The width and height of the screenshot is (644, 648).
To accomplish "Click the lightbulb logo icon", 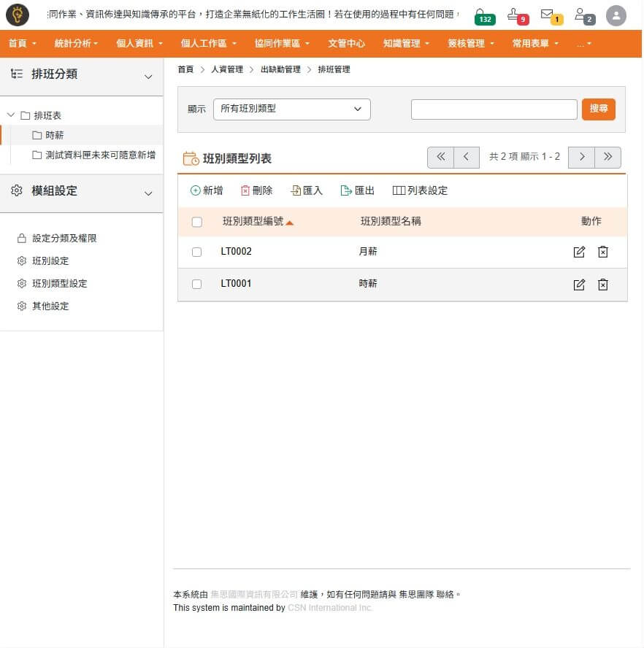I will click(x=18, y=15).
